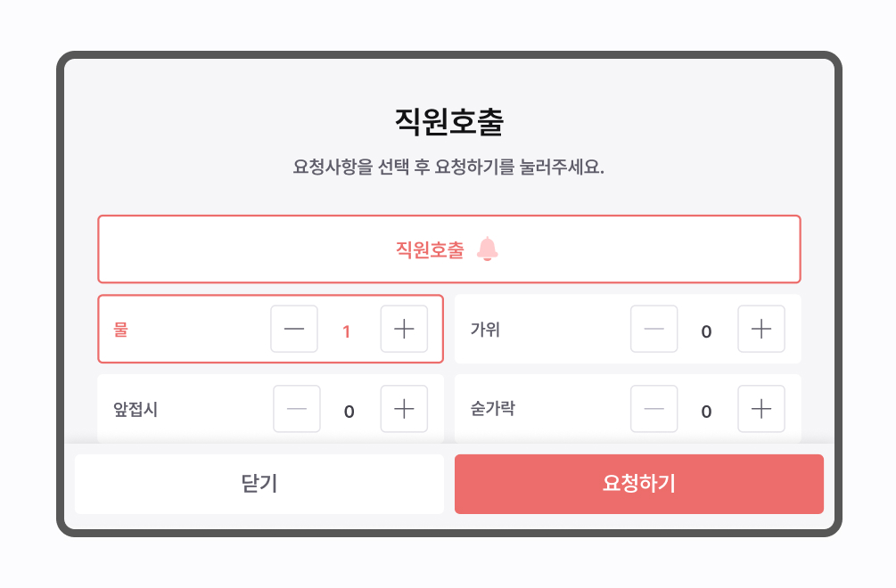This screenshot has width=896, height=588.
Task: Click the 앞접시 quantity value 0
Action: coord(349,412)
